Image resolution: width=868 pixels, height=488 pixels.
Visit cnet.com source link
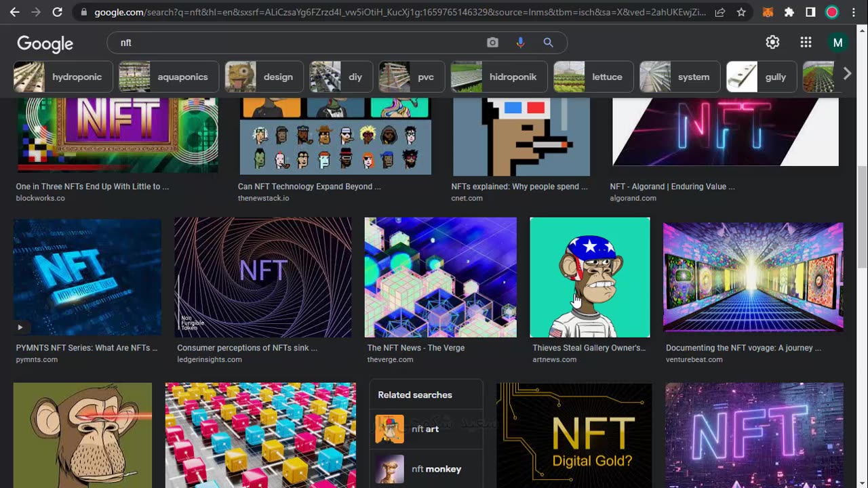pyautogui.click(x=467, y=198)
